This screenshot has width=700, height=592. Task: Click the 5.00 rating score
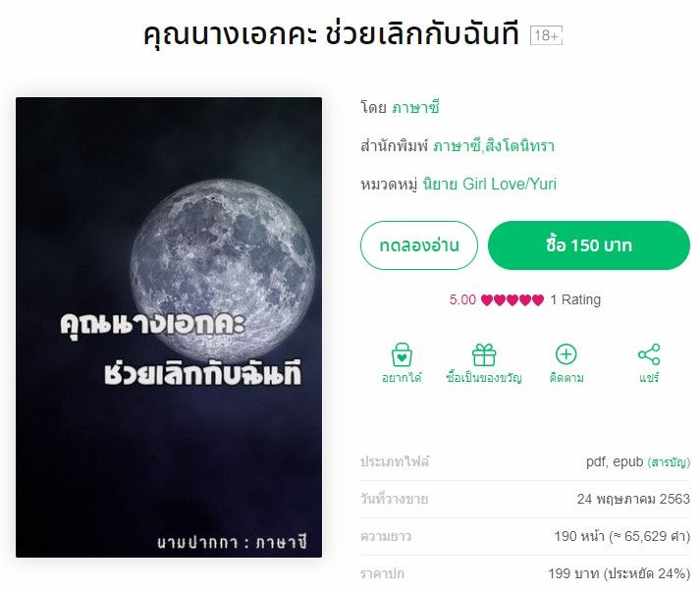click(462, 299)
